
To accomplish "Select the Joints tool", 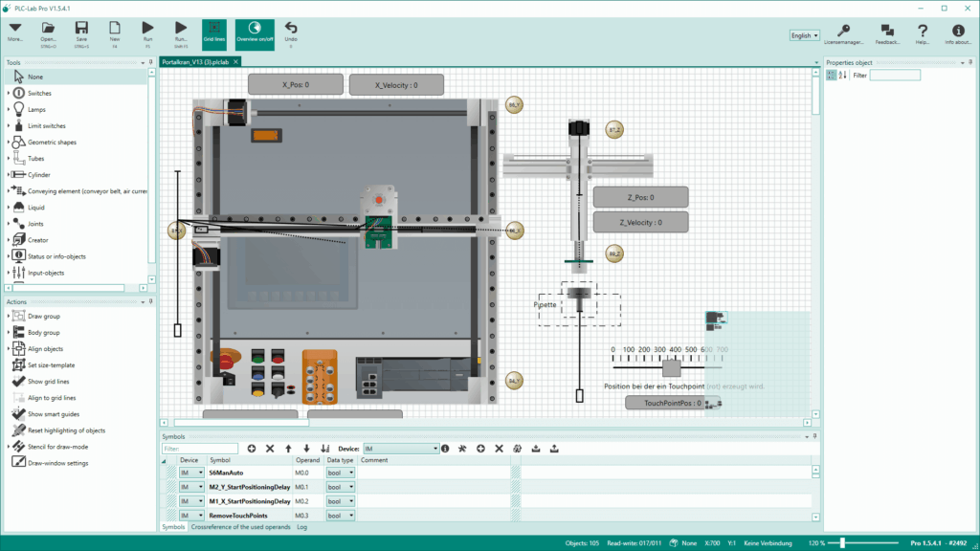I will pyautogui.click(x=35, y=224).
